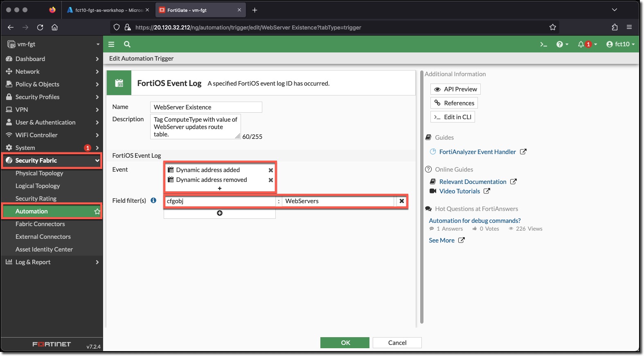The image size is (644, 356).
Task: Click the API Preview button
Action: point(455,89)
